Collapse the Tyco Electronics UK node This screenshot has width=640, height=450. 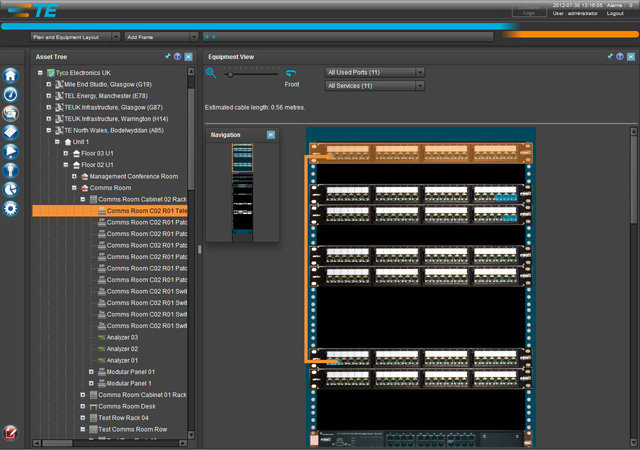tap(40, 73)
